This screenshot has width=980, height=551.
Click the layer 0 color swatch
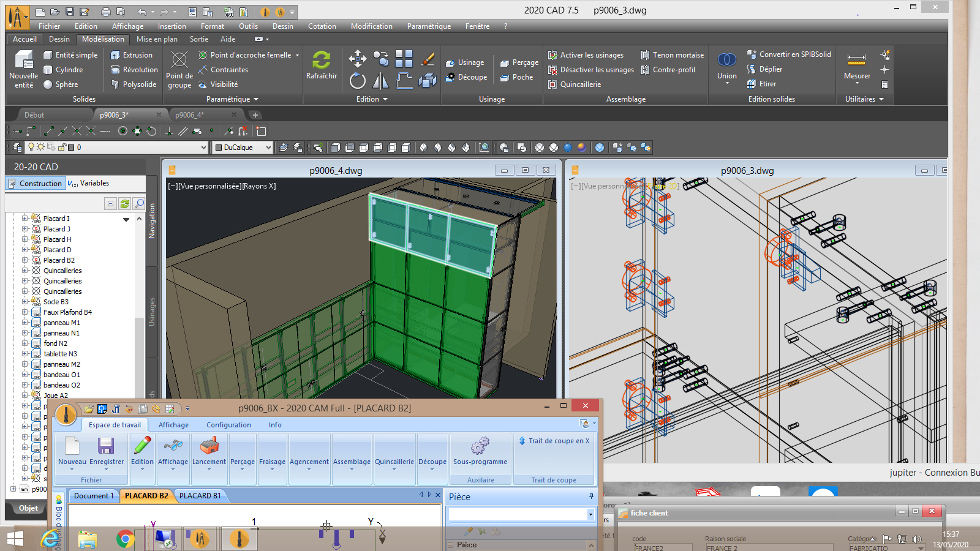70,148
